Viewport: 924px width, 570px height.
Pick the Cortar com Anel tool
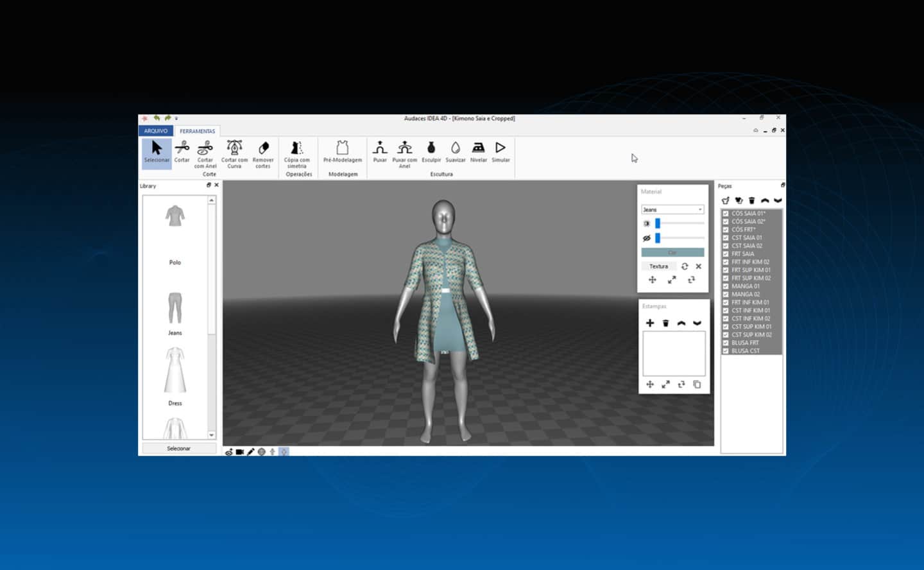(x=205, y=154)
